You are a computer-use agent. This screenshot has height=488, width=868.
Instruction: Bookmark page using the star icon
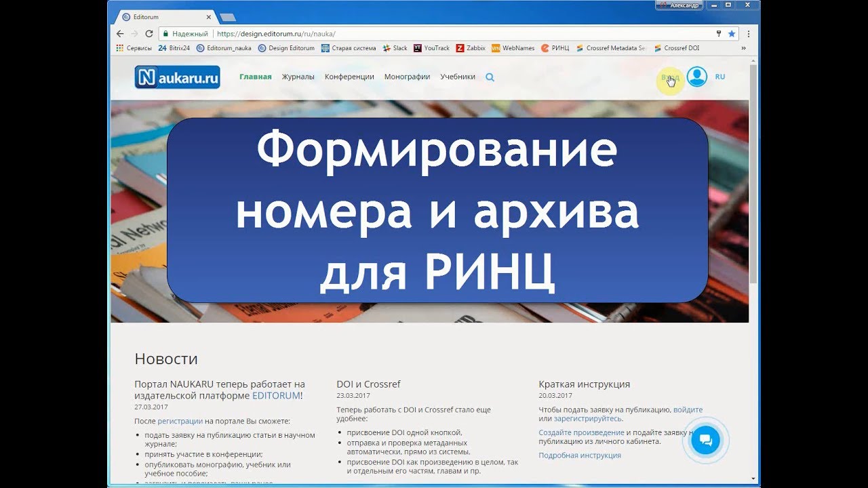(732, 33)
